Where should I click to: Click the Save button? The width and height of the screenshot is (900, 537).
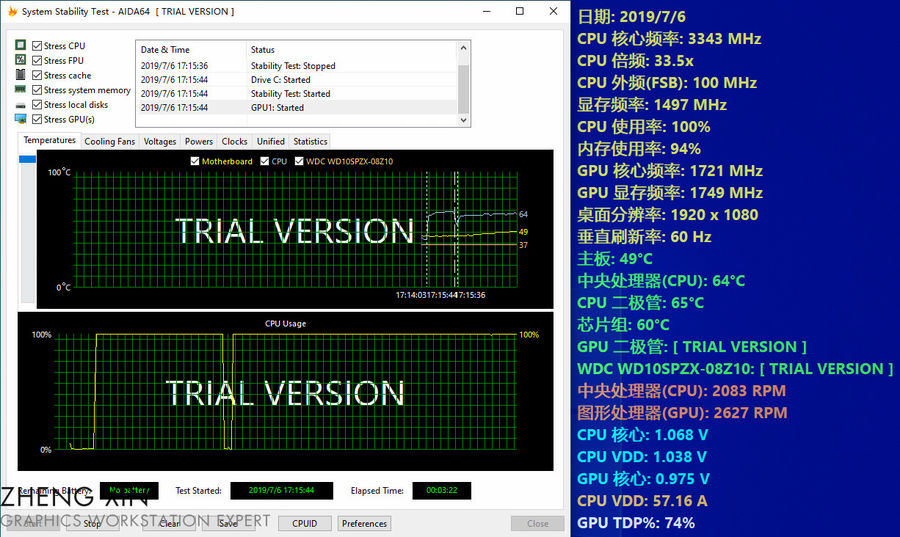click(227, 523)
